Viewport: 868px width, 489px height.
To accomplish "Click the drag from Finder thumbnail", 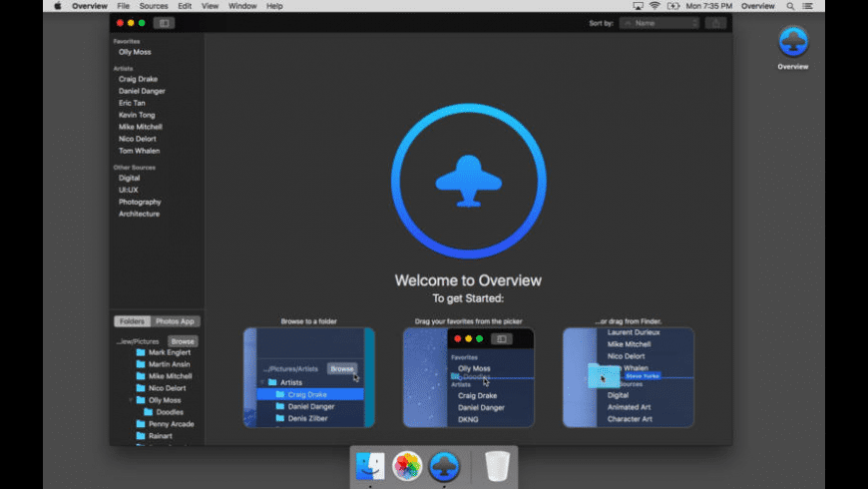I will pos(629,377).
